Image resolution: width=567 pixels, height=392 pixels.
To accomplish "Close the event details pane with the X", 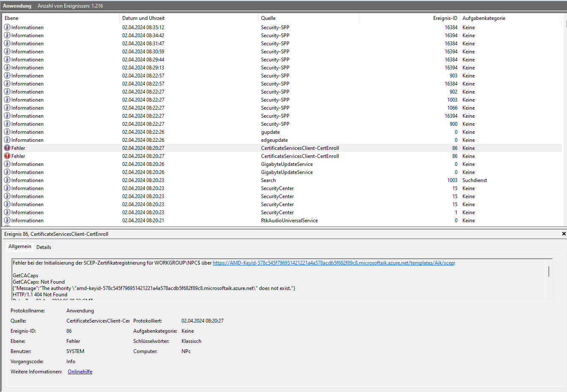I will coord(564,234).
